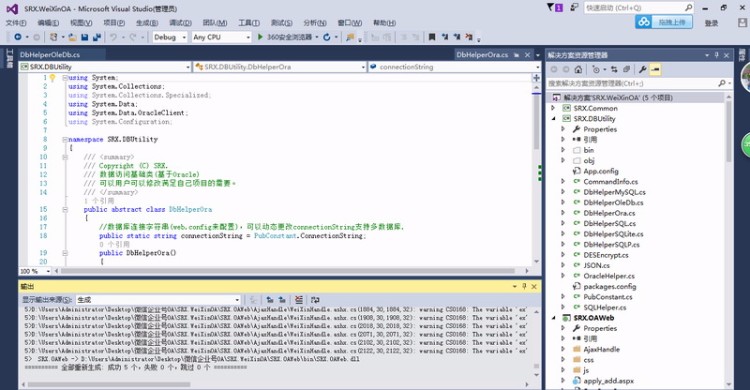Image resolution: width=750 pixels, height=390 pixels.
Task: Collapse the SRX.OAWeb project node
Action: coord(553,318)
